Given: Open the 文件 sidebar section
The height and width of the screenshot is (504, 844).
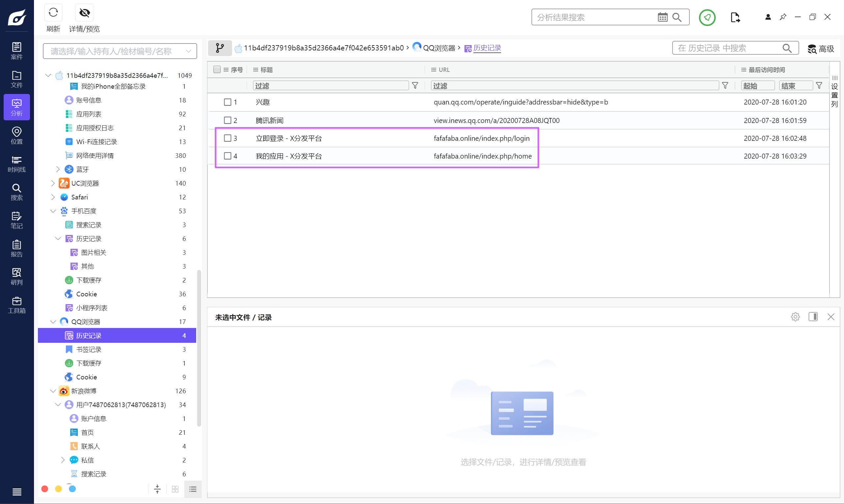Looking at the screenshot, I should (16, 79).
